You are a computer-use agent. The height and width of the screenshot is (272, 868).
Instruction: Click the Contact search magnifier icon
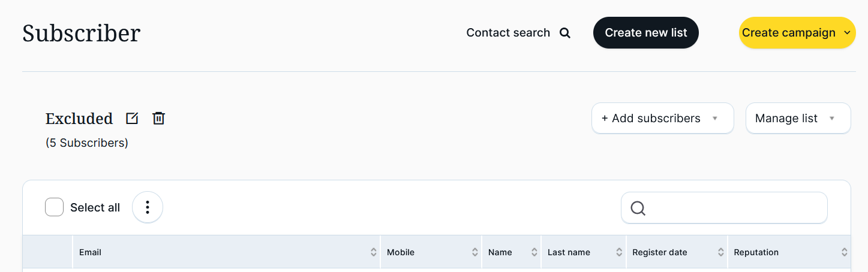(564, 33)
